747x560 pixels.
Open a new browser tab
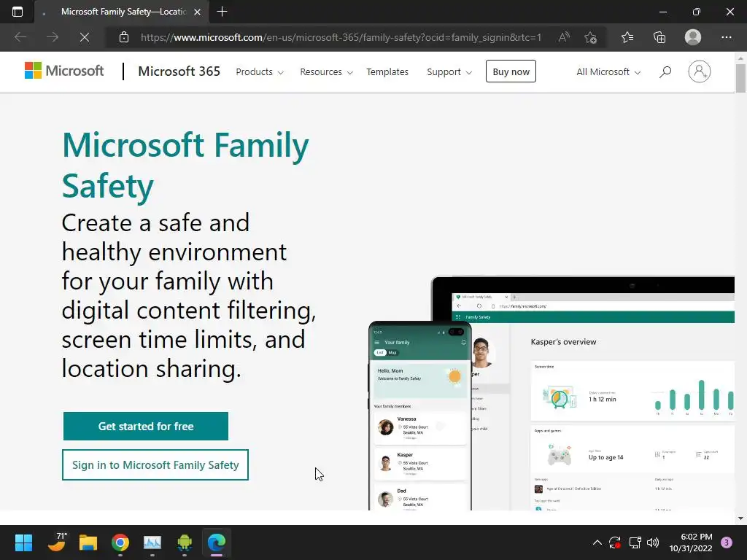click(x=222, y=12)
